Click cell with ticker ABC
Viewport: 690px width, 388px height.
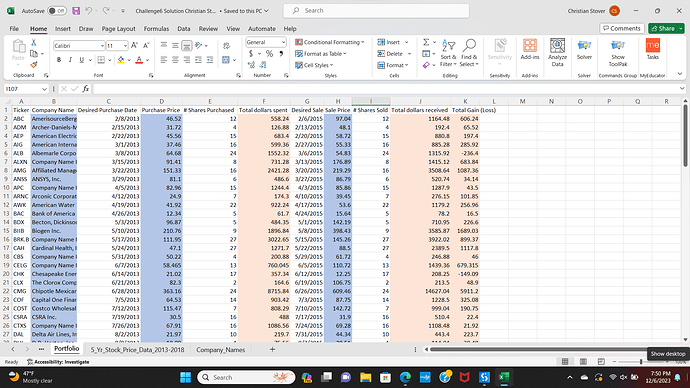coord(21,119)
